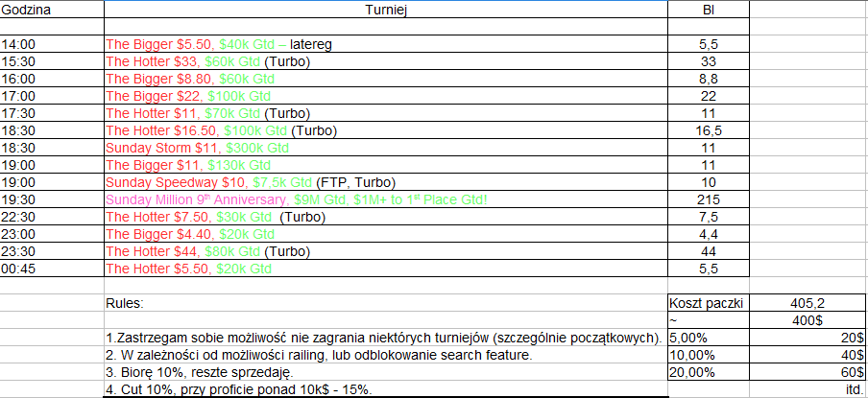Viewport: 868px width, 398px height.
Task: Select the 19:30 time cell
Action: coord(52,199)
